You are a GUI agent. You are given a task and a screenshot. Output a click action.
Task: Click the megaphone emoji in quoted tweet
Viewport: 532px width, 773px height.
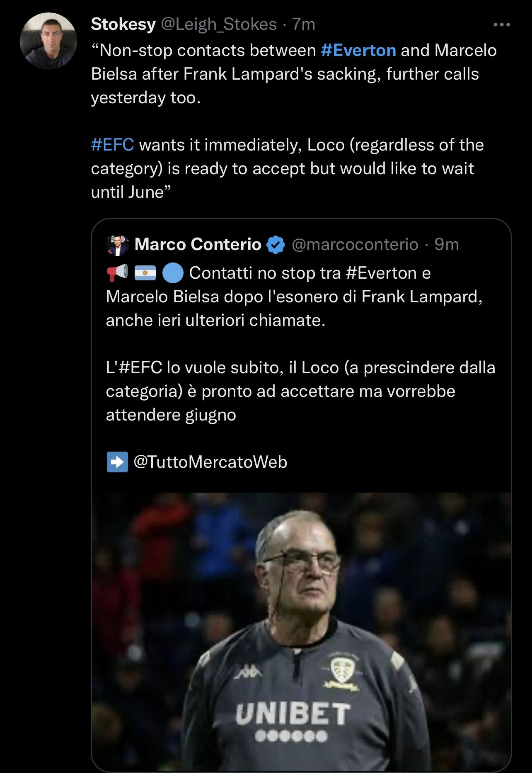click(117, 273)
